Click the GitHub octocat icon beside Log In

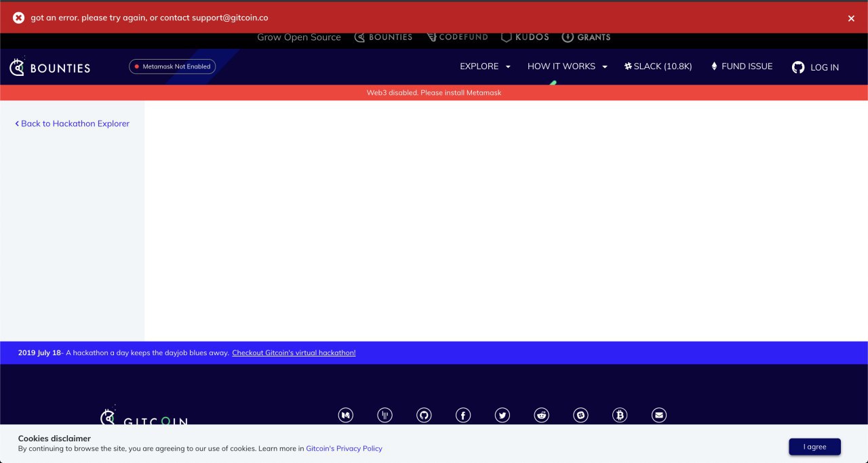798,67
